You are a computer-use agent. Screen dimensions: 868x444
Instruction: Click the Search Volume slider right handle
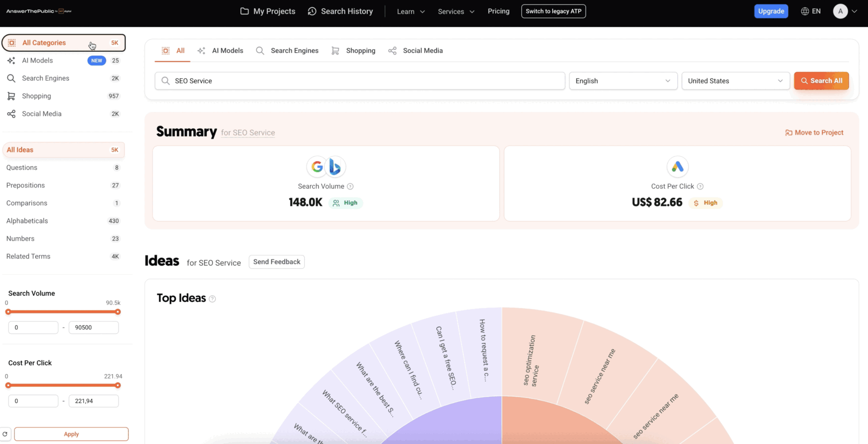pos(118,312)
